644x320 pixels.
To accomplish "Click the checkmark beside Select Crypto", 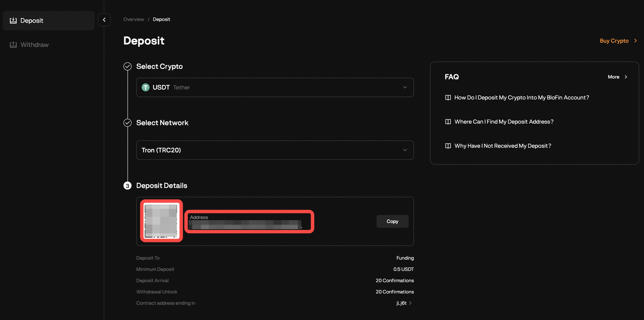I will pos(127,66).
